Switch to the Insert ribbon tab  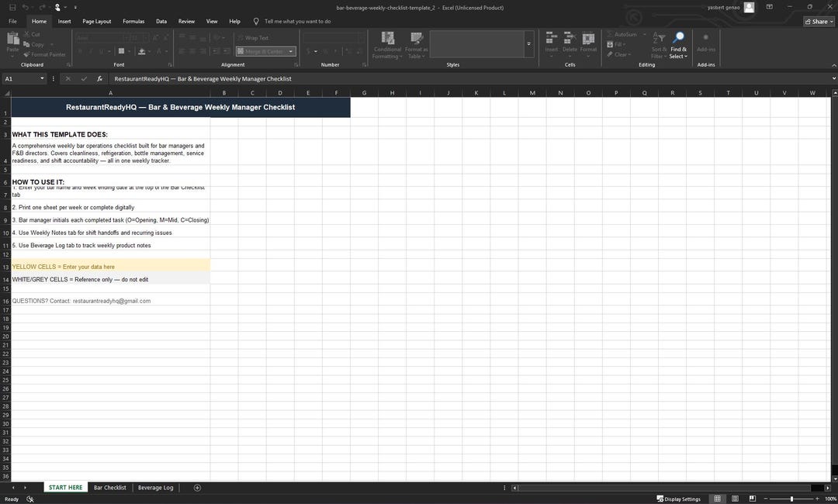(64, 22)
